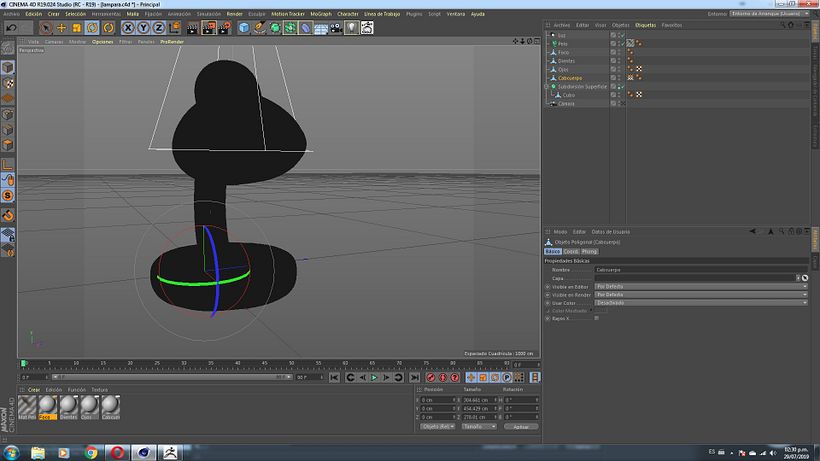Click the texture tag on Cabcuerpo
The image size is (820, 461).
pyautogui.click(x=630, y=78)
